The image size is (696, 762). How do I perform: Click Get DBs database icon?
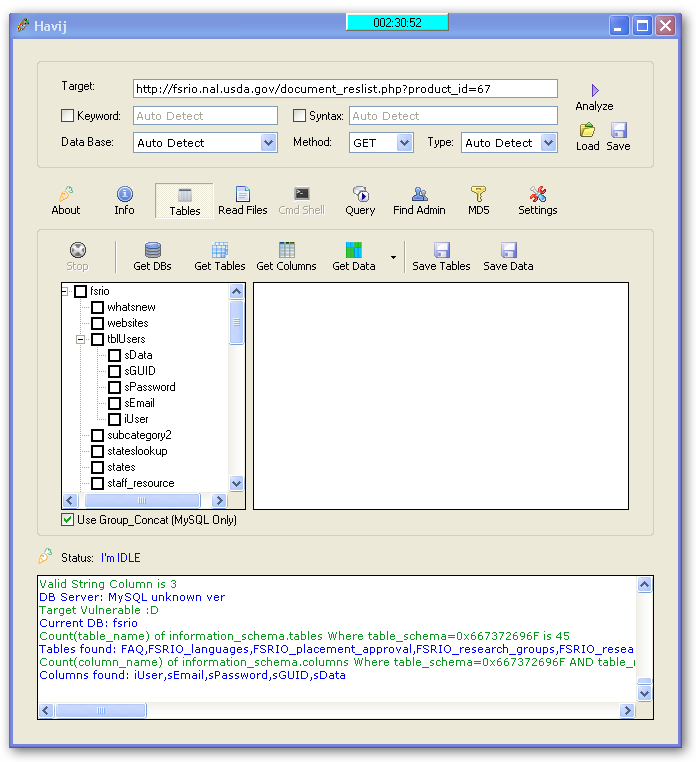click(153, 250)
